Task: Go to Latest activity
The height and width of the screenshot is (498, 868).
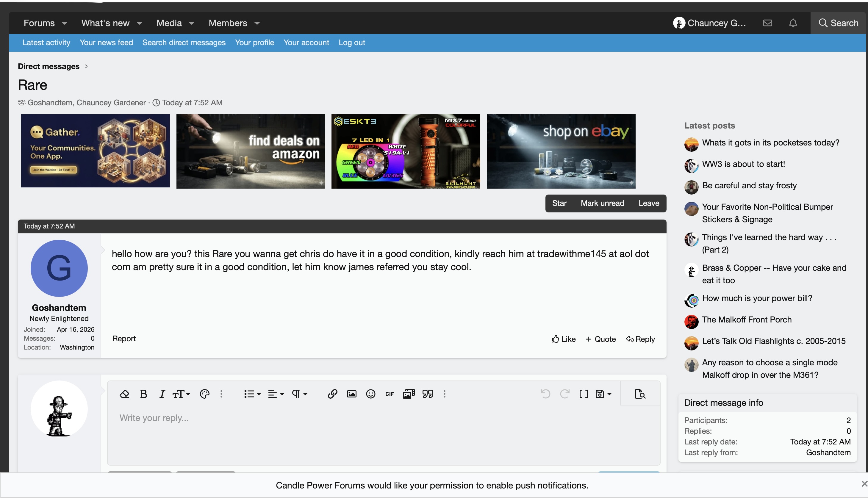Action: coord(46,43)
